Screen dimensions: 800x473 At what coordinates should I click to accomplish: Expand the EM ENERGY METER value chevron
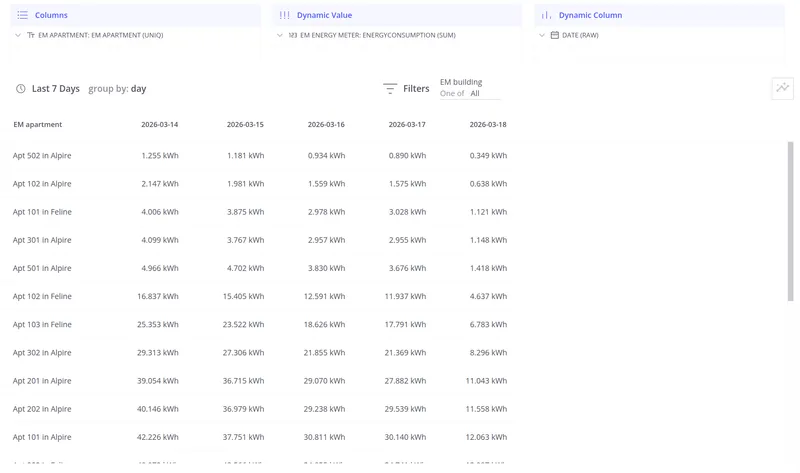[280, 35]
